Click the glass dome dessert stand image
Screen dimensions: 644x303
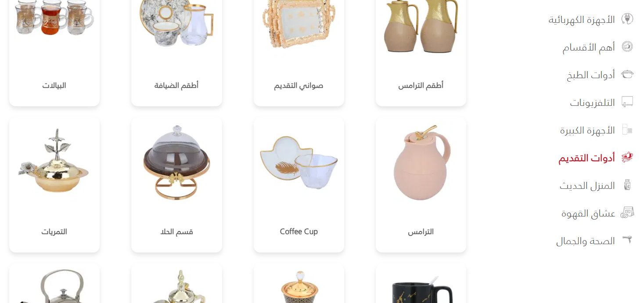coord(176,163)
